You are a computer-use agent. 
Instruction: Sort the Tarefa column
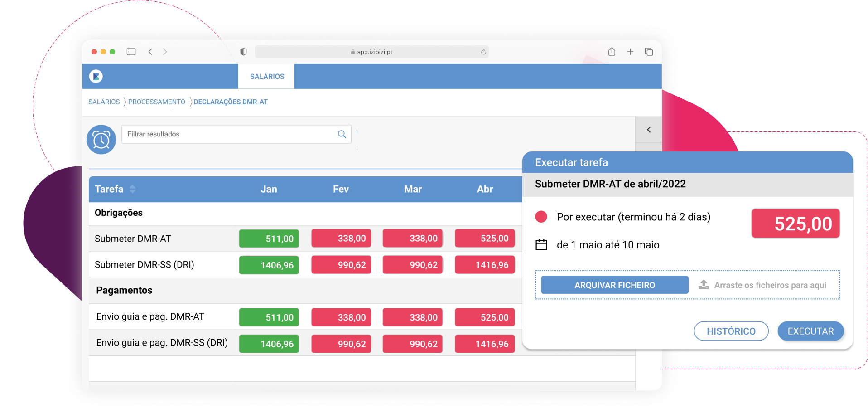[x=132, y=189]
